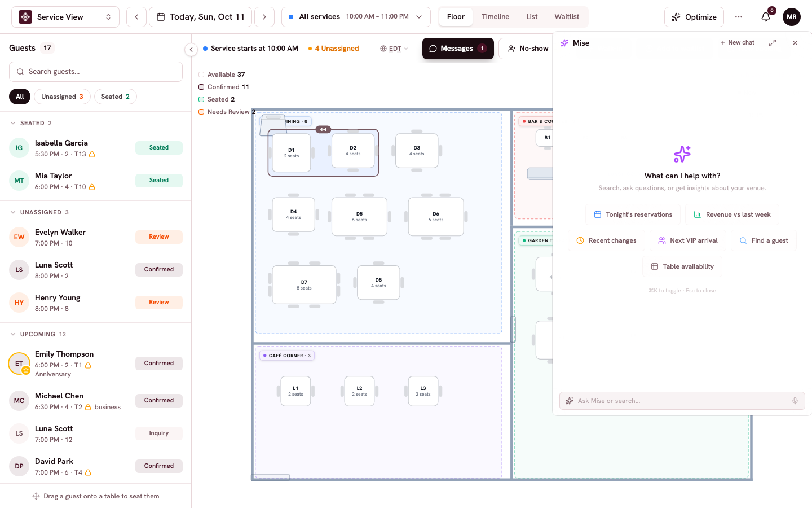Viewport: 812px width, 508px height.
Task: Open the Service View dropdown
Action: tap(65, 17)
